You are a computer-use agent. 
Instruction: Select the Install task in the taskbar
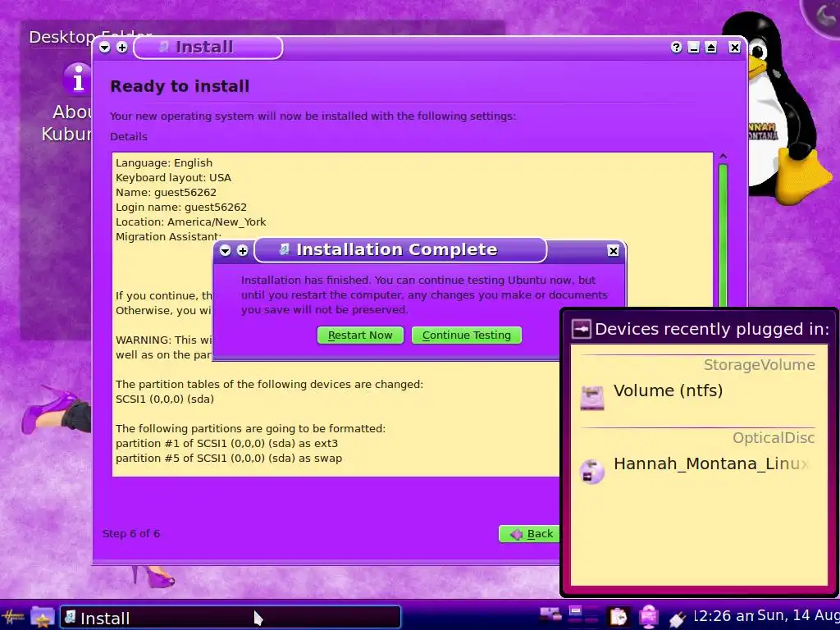[x=231, y=618]
